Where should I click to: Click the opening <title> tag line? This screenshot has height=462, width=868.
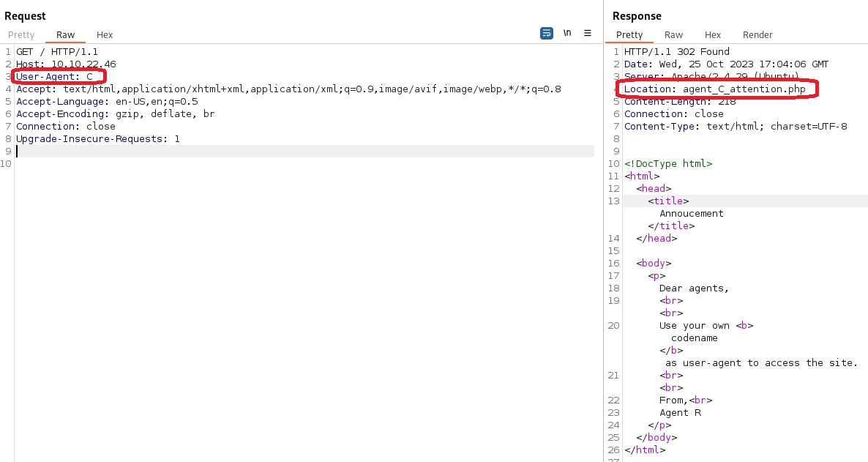click(668, 201)
